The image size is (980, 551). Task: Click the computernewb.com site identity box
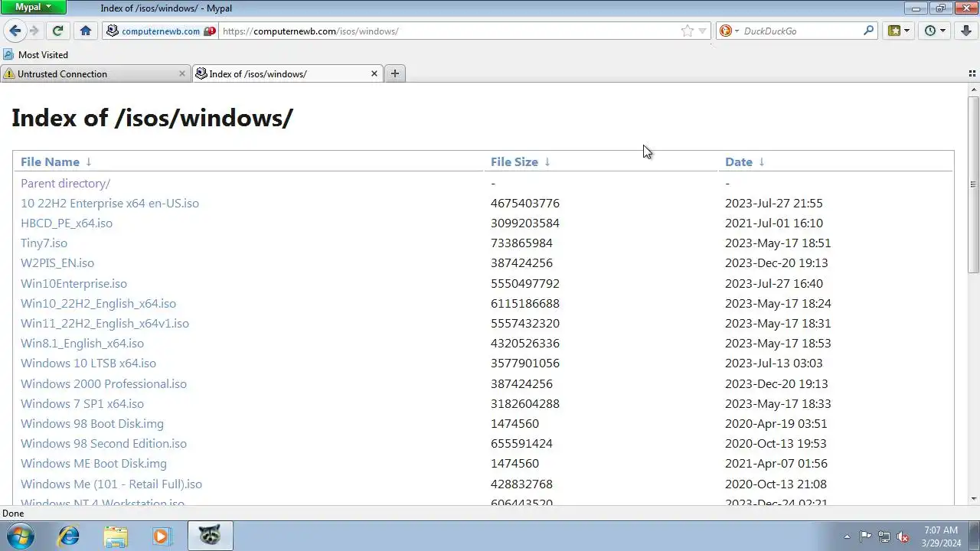[161, 31]
